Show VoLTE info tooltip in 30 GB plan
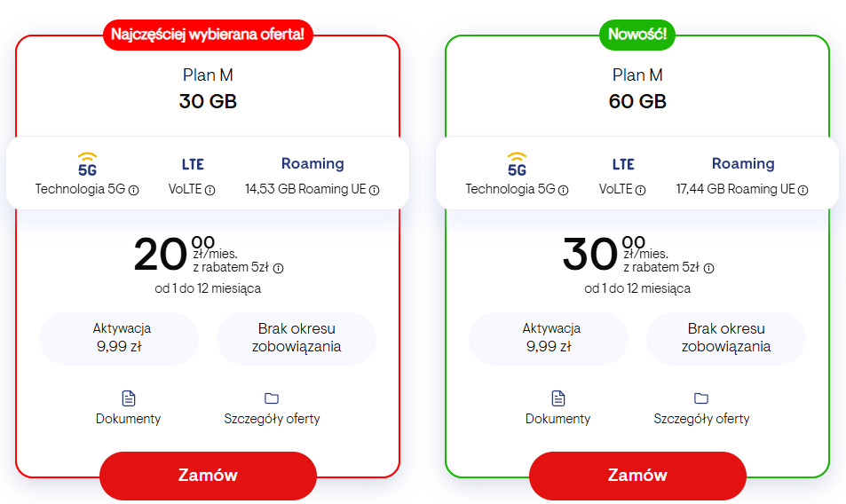The width and height of the screenshot is (846, 504). pyautogui.click(x=210, y=190)
